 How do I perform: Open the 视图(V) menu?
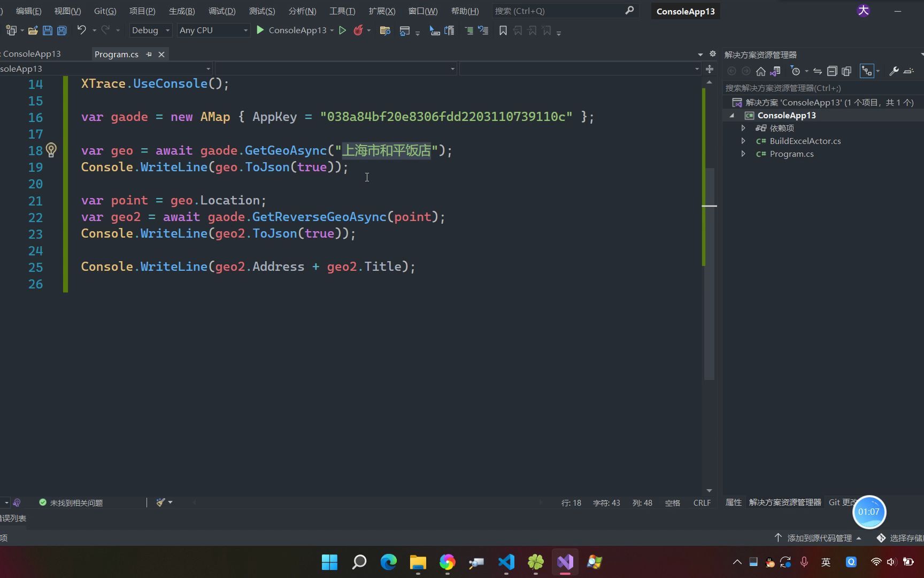67,11
